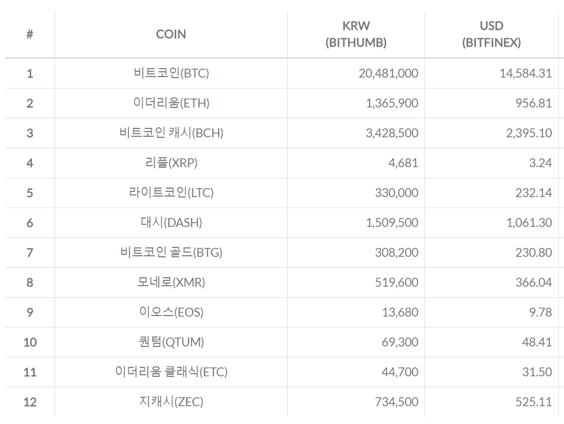Screen dimensions: 564x424
Task: Click the ZEC USD price 525.11
Action: (x=533, y=402)
